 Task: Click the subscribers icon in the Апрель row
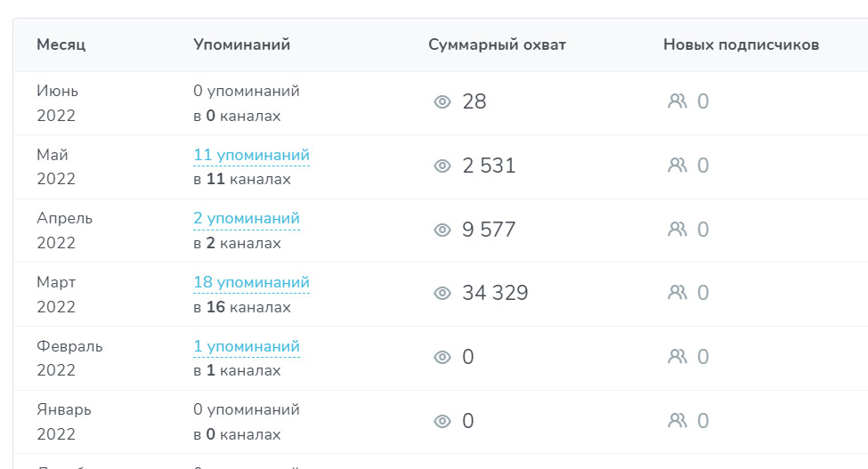(x=677, y=230)
